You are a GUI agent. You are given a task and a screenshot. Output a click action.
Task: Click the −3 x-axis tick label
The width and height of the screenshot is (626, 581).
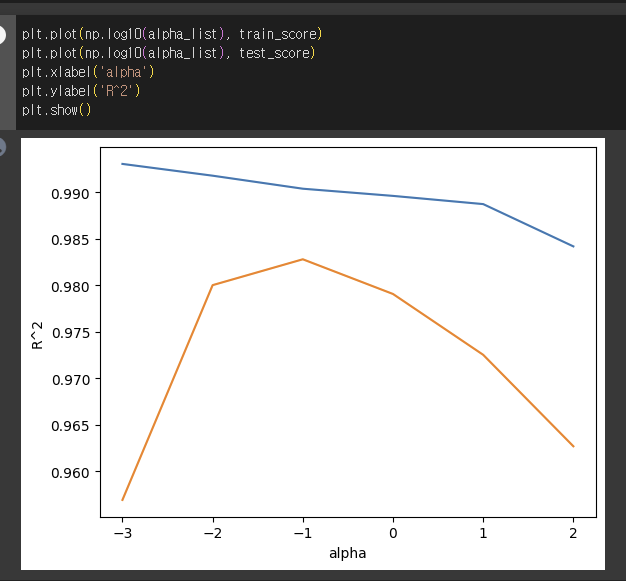[123, 533]
